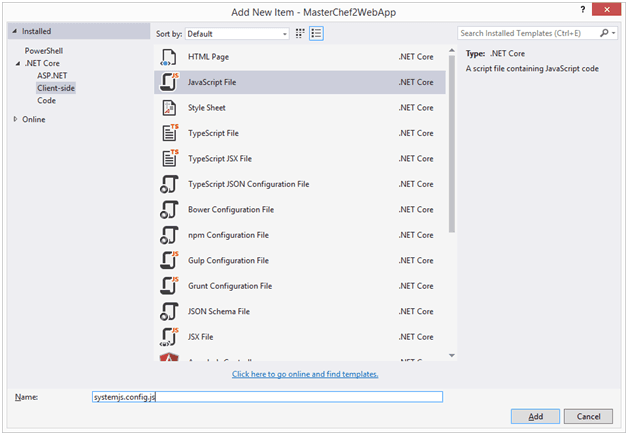Click the Add button

point(535,417)
